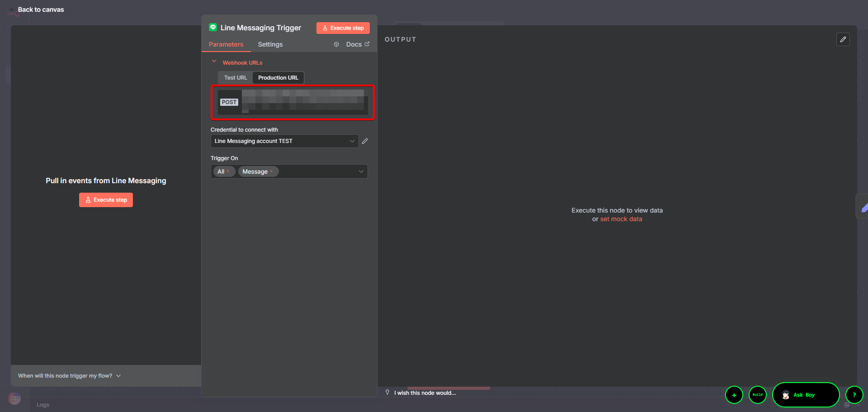
Task: Select the Parameters tab
Action: [226, 44]
